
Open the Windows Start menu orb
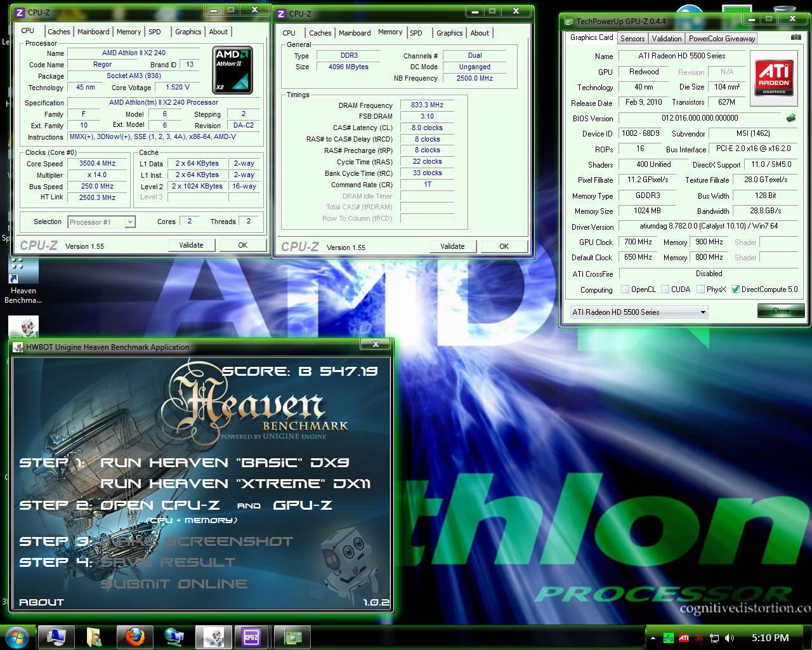click(16, 636)
